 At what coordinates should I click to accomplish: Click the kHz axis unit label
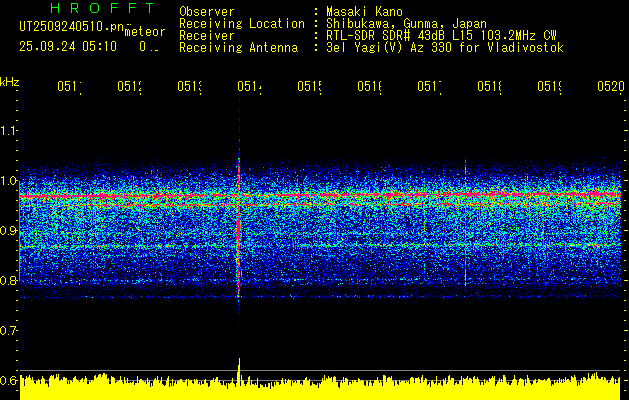click(9, 81)
